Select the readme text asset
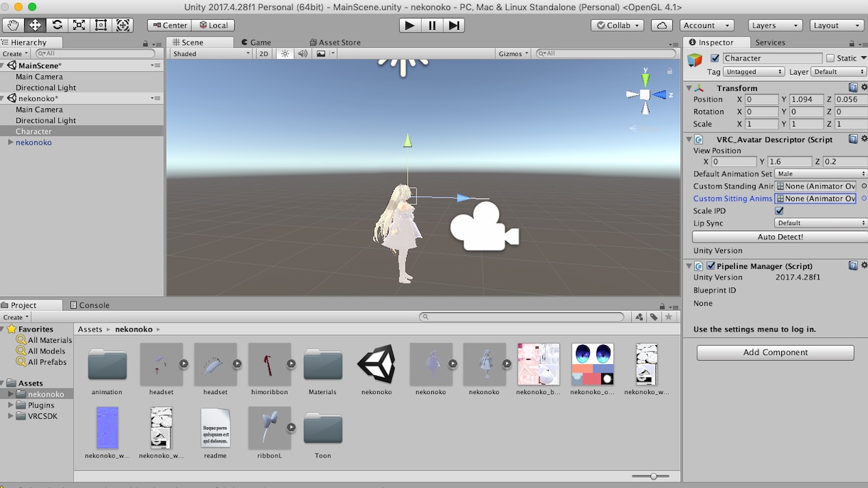 point(215,433)
